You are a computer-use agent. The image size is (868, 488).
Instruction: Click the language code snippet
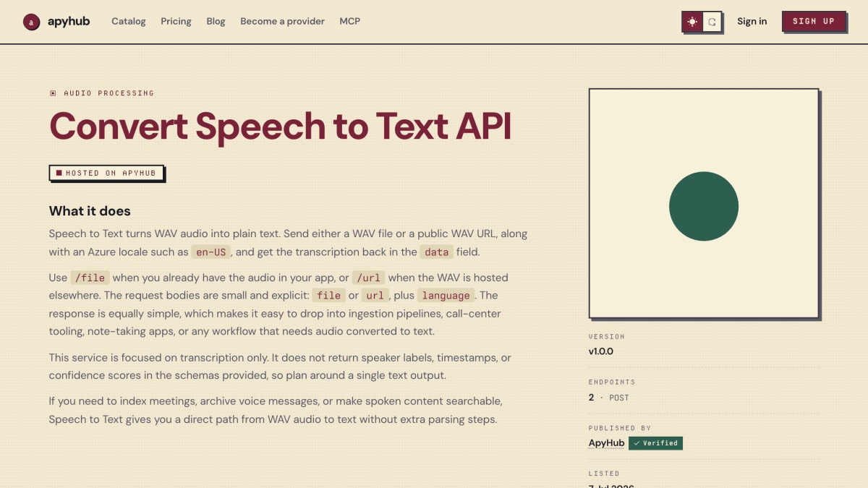point(446,296)
